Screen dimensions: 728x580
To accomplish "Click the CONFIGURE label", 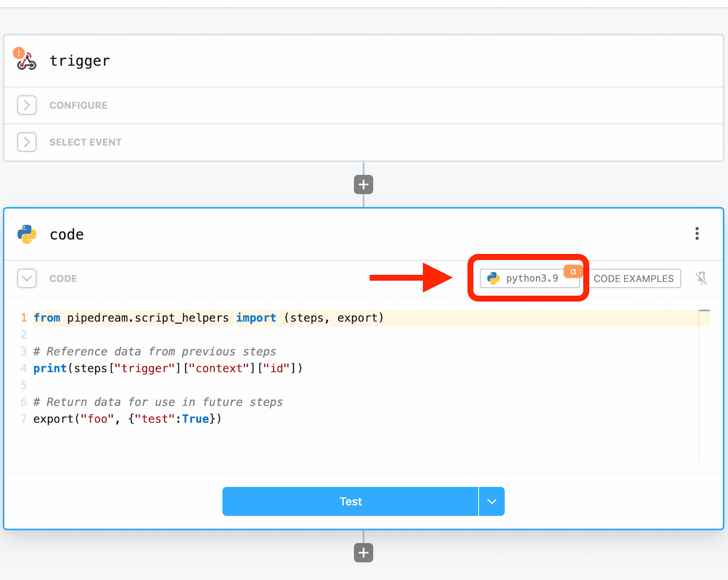I will pyautogui.click(x=78, y=105).
